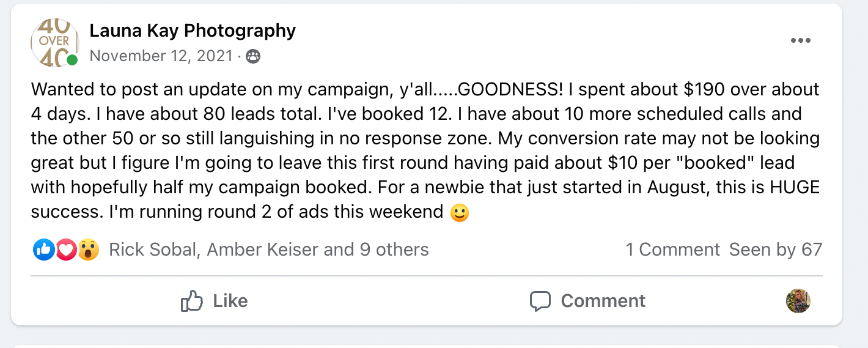This screenshot has height=348, width=868.
Task: View the Seen by 67 list
Action: [776, 250]
